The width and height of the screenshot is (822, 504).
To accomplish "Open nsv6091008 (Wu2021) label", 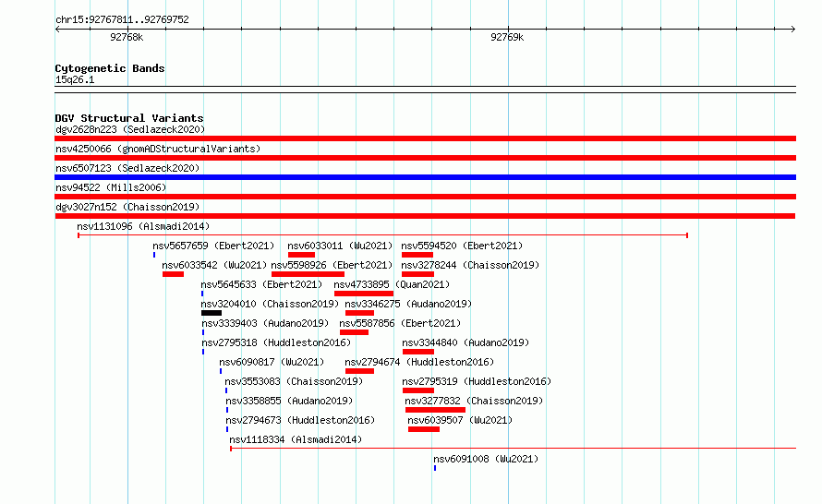I will (x=486, y=459).
